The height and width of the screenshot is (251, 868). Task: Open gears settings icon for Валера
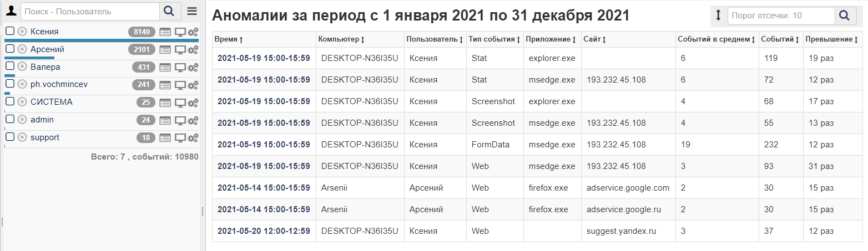(193, 68)
